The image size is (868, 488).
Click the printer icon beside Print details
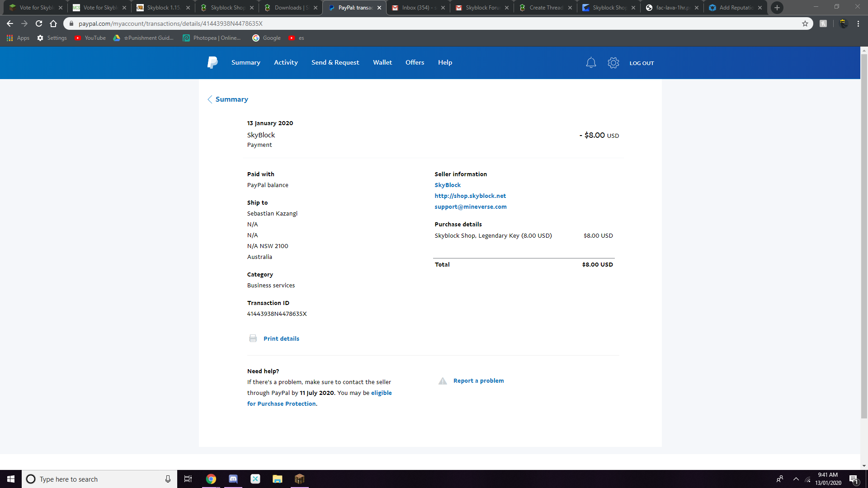click(x=253, y=338)
